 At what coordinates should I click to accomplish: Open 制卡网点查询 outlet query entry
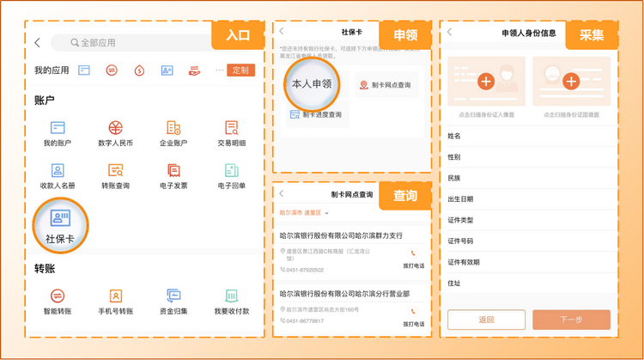click(x=386, y=84)
